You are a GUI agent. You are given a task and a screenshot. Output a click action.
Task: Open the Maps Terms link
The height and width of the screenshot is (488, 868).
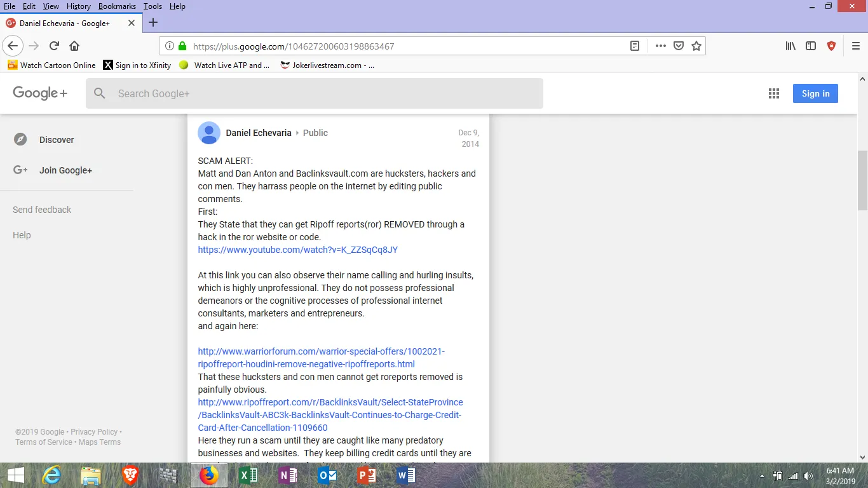(x=100, y=442)
